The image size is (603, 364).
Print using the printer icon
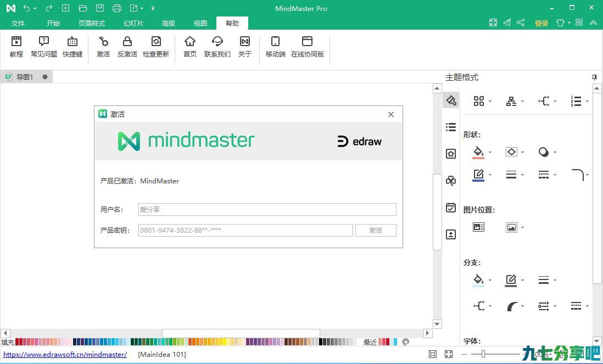tap(117, 8)
